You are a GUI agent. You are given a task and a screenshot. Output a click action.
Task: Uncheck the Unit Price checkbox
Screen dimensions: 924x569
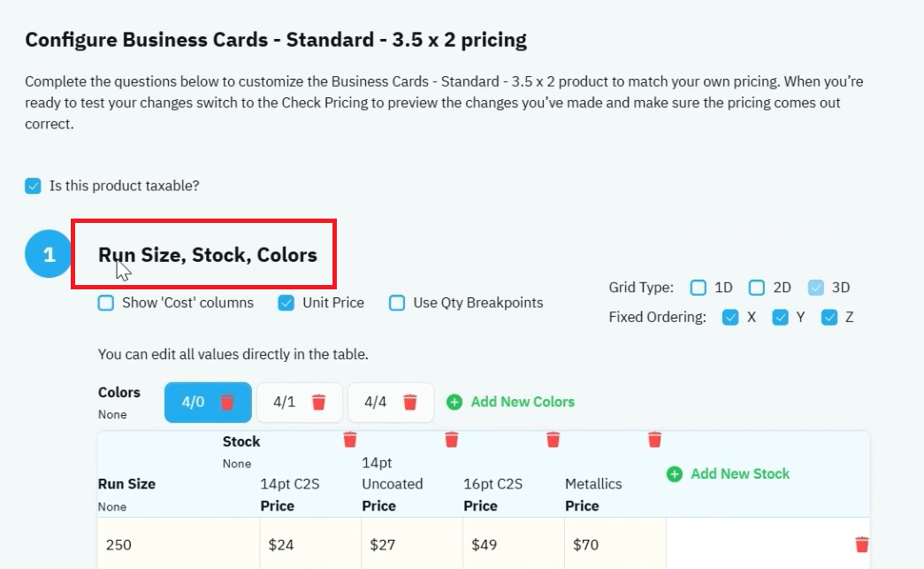pos(286,303)
